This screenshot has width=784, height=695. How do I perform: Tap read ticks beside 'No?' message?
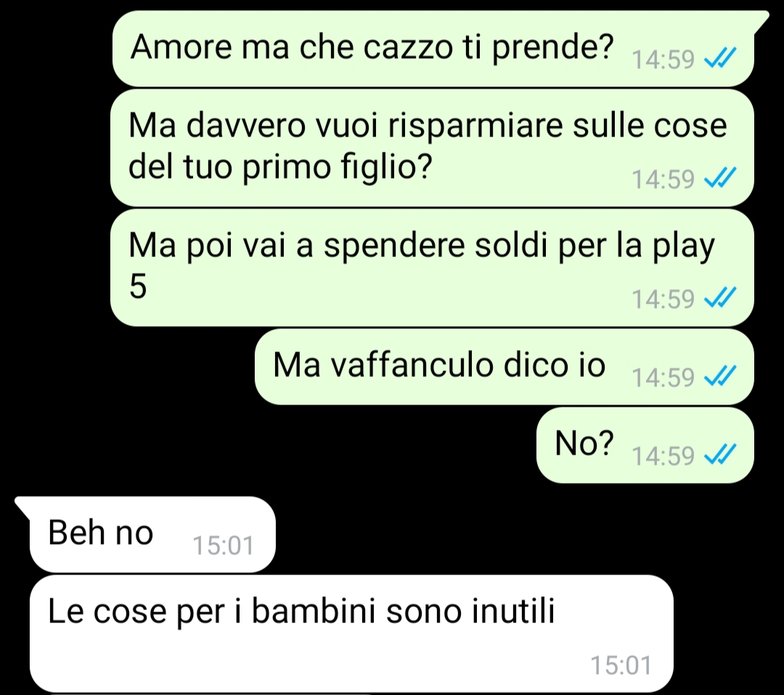tap(719, 455)
